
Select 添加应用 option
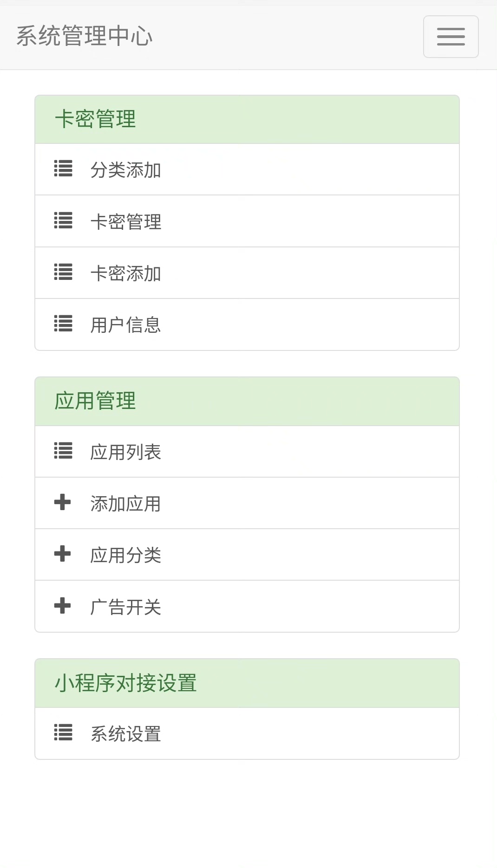click(126, 504)
